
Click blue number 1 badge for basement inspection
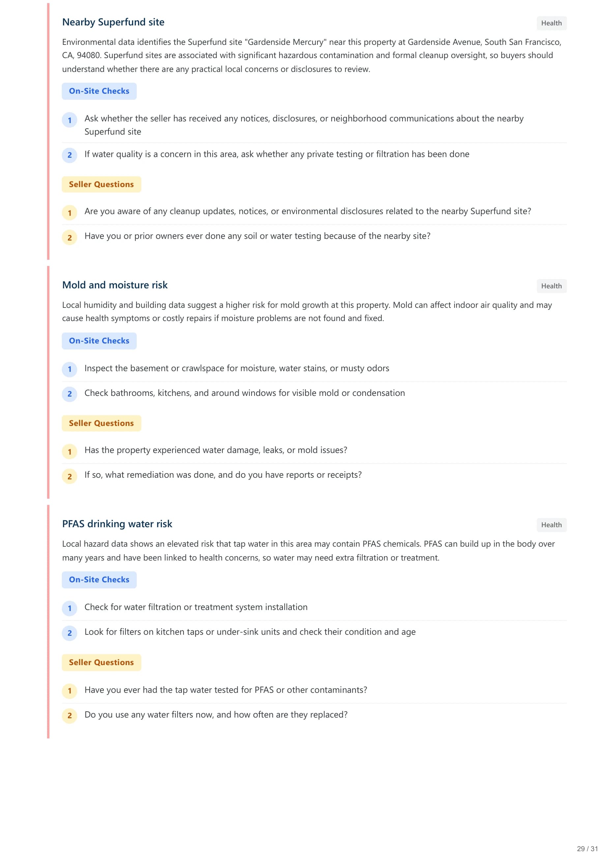coord(70,369)
